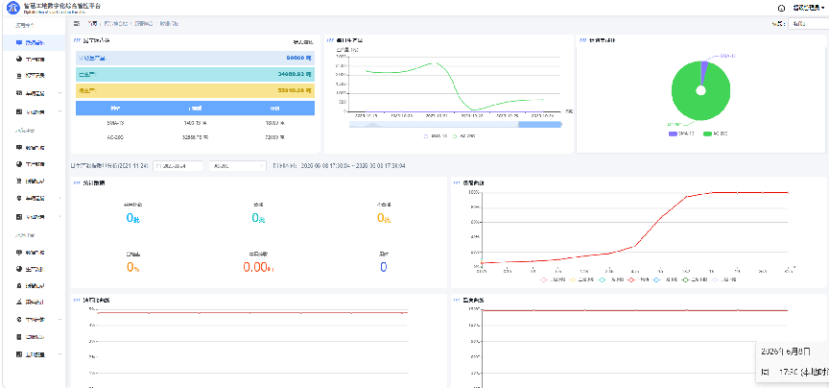Open the triangle-icon item in third sidebar group
Image resolution: width=830 pixels, height=388 pixels.
coord(33,302)
